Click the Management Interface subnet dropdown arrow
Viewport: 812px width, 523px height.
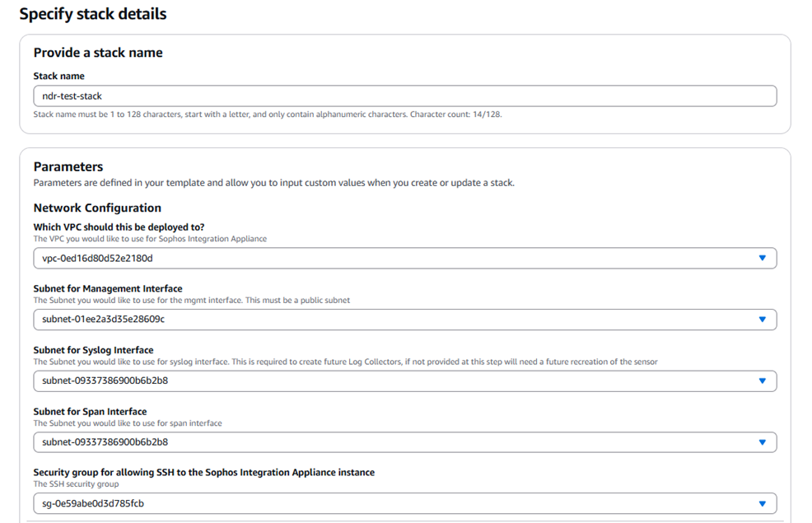[762, 320]
